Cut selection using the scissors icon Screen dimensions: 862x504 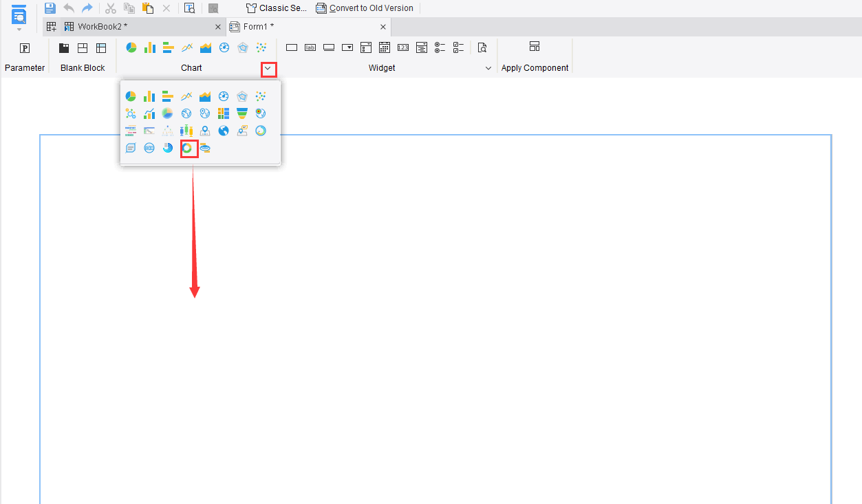(110, 8)
